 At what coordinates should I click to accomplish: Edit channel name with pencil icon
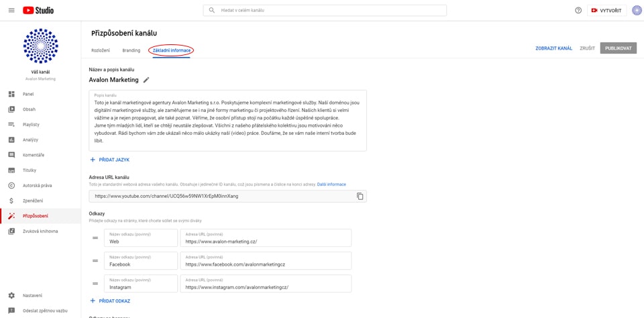pos(146,80)
